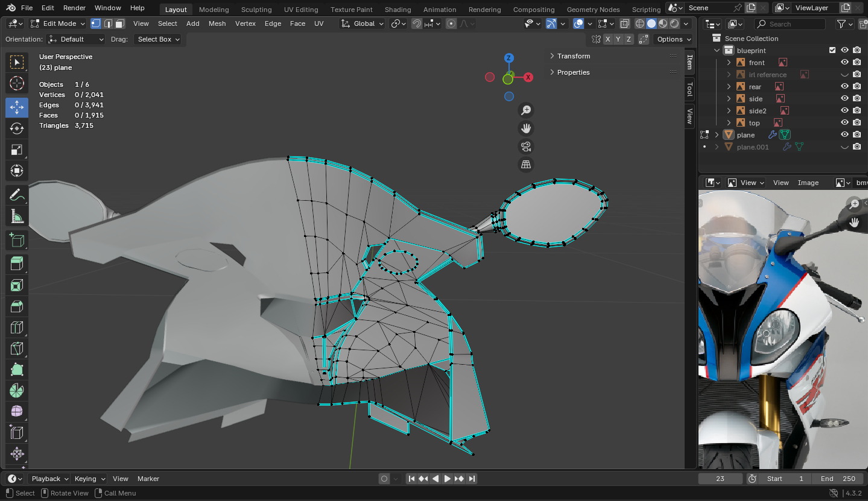Select the Rotate tool
This screenshot has width=868, height=501.
[17, 128]
